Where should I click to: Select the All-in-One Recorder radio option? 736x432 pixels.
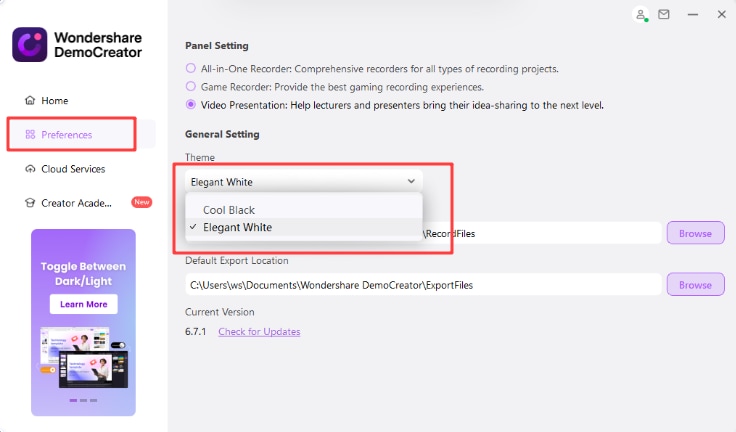191,68
